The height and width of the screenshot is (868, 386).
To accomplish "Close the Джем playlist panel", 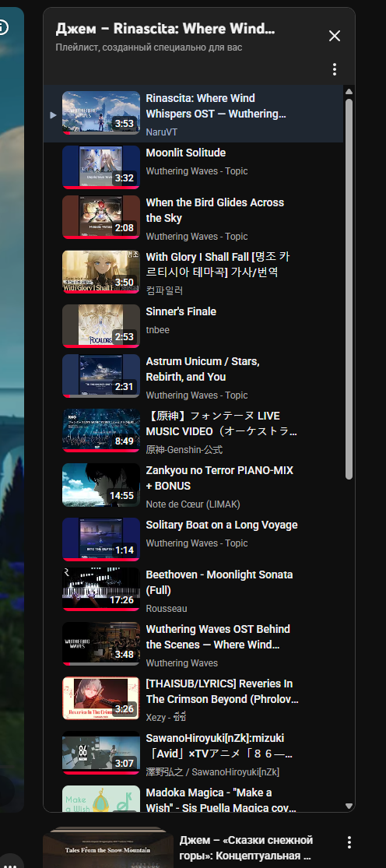I will pos(335,36).
